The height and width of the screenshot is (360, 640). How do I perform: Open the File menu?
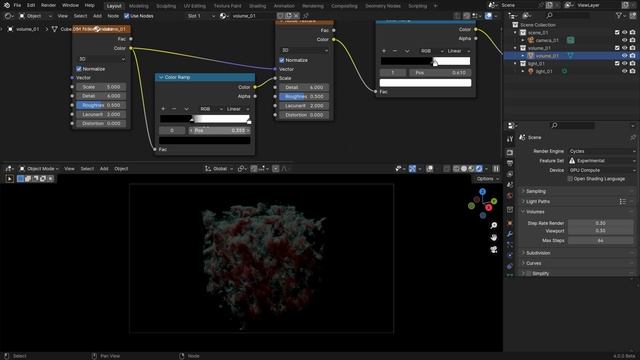17,5
